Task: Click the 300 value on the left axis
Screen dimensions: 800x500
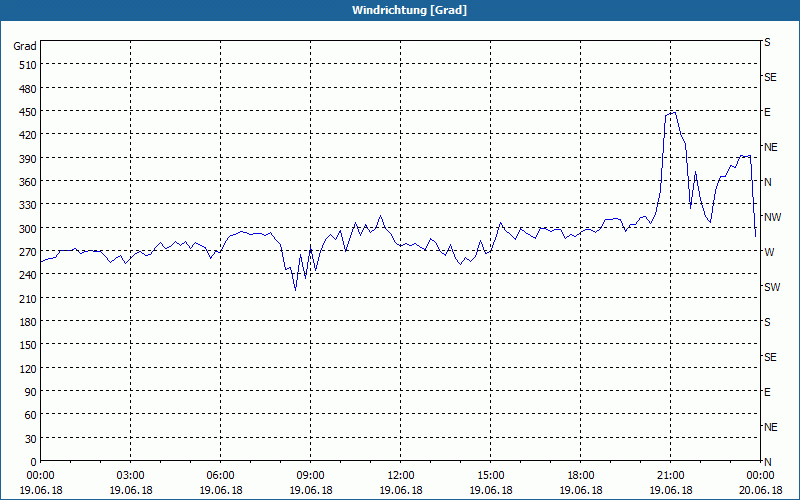Action: coord(29,229)
